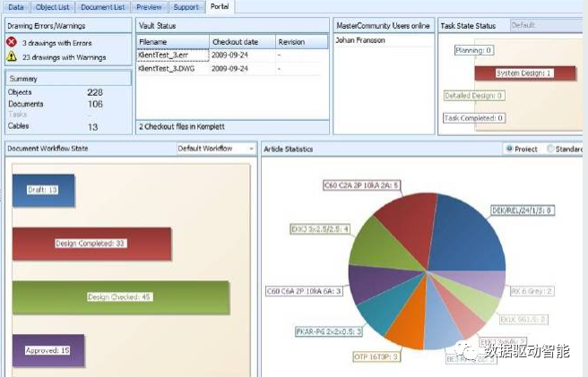
Task: Open the Default Workflow dropdown
Action: (216, 149)
